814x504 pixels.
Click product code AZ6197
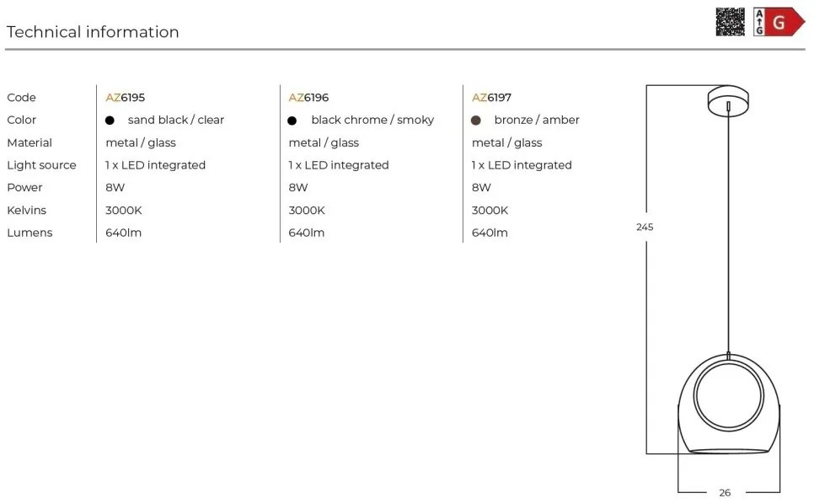(491, 98)
